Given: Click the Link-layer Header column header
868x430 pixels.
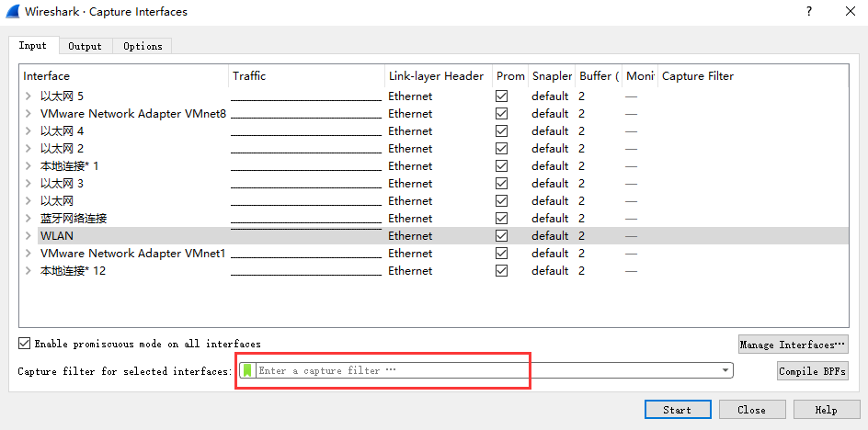Looking at the screenshot, I should (x=439, y=76).
